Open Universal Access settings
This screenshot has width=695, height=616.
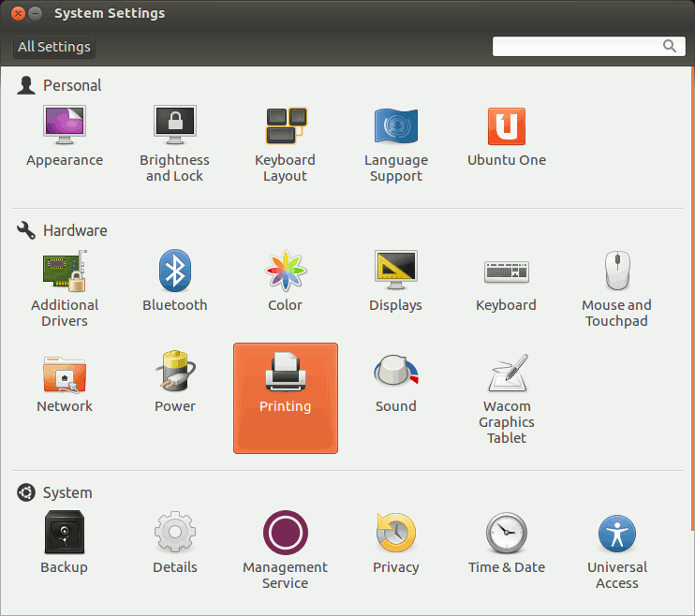pyautogui.click(x=616, y=535)
